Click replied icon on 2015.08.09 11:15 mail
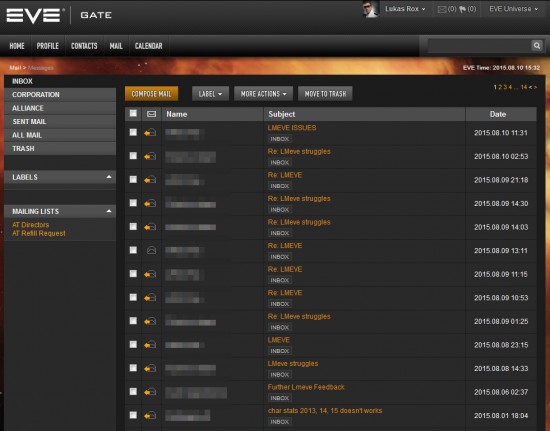This screenshot has width=550, height=431. coord(150,274)
